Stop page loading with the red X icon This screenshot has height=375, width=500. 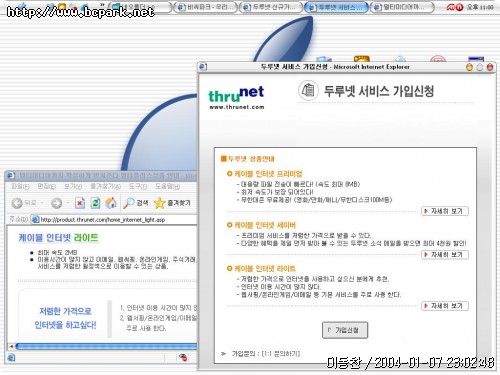pos(80,203)
